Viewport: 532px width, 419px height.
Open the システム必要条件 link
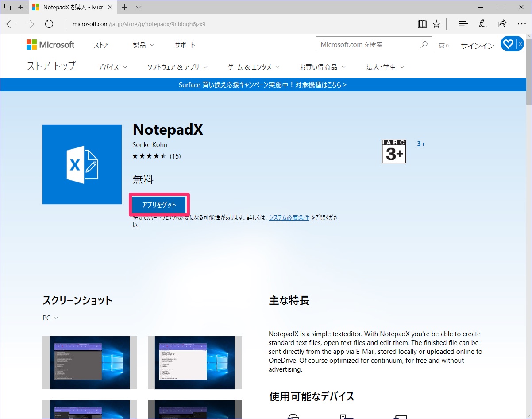pyautogui.click(x=289, y=217)
